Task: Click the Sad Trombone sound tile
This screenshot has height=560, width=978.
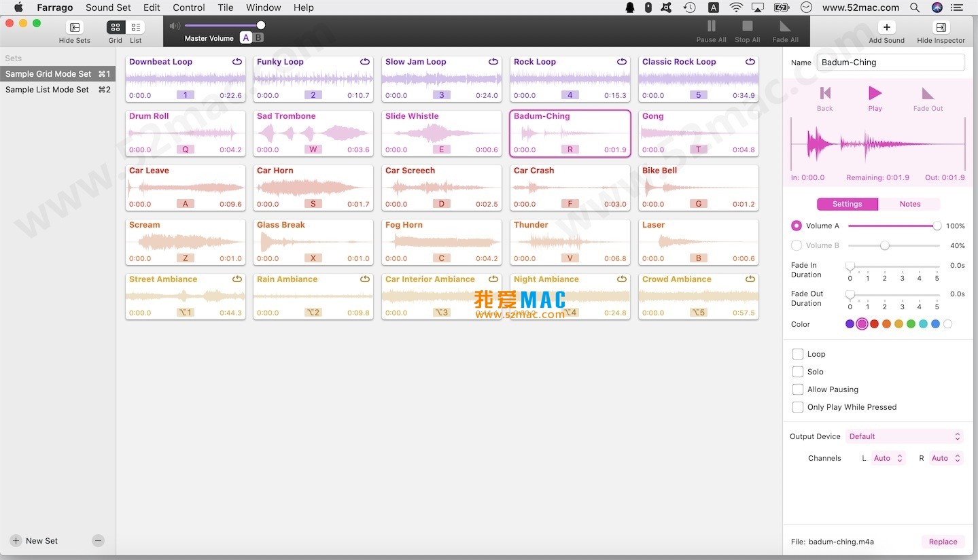Action: pos(313,134)
